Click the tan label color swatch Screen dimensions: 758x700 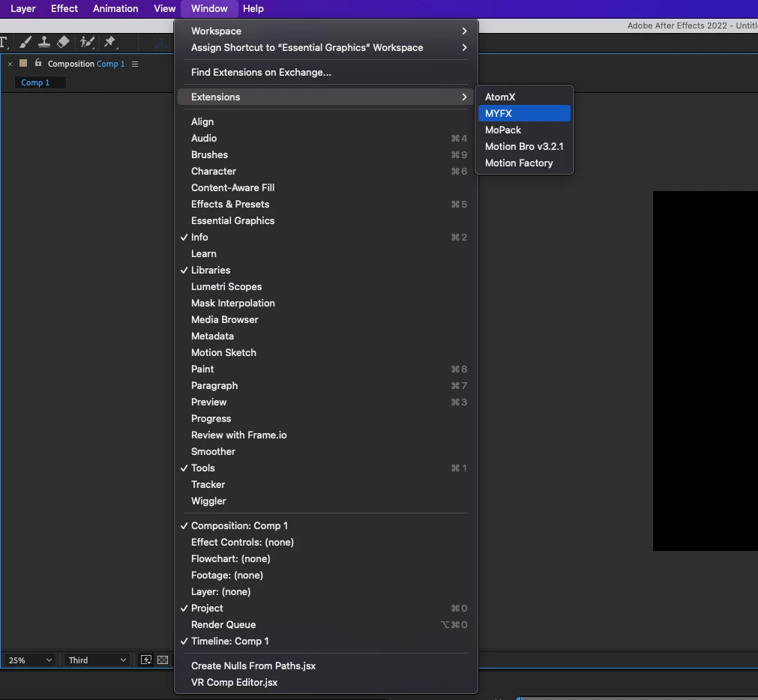tap(23, 63)
